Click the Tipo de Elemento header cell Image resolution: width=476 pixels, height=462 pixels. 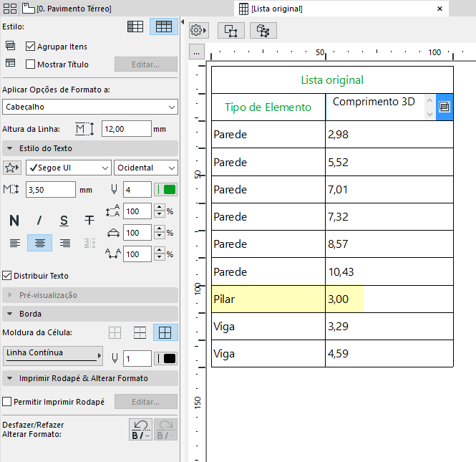(268, 107)
